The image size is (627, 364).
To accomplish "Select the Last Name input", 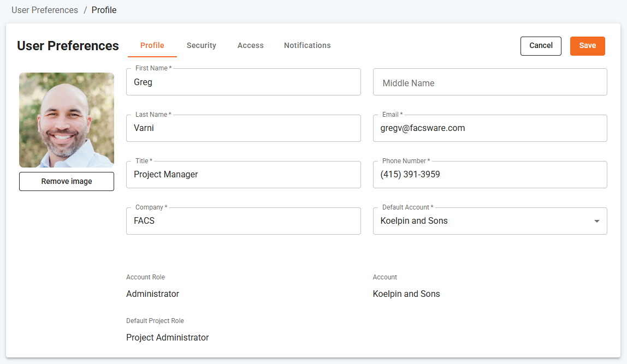I will [x=244, y=128].
